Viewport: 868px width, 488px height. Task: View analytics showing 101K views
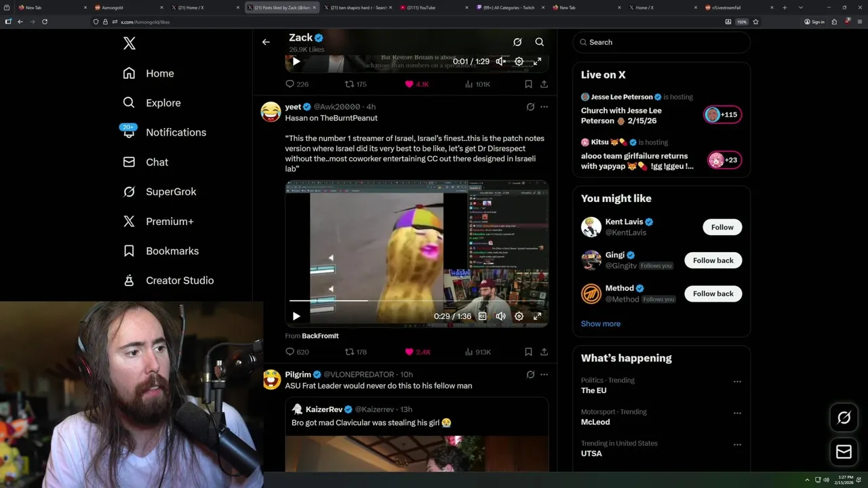coord(477,84)
